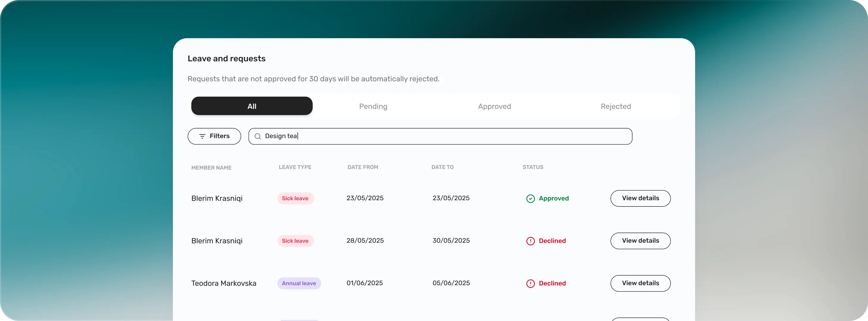Click the Declined alert icon for 28/05/2025 request
The height and width of the screenshot is (321, 868).
[x=530, y=241]
